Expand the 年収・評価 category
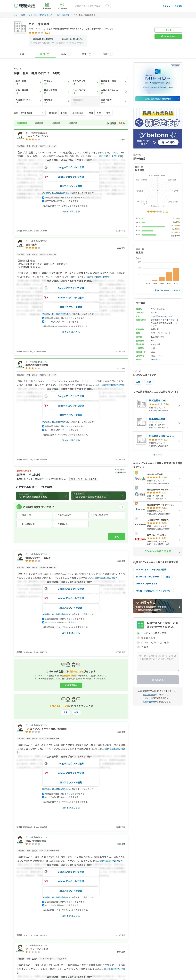The width and height of the screenshot is (196, 980). [28, 82]
